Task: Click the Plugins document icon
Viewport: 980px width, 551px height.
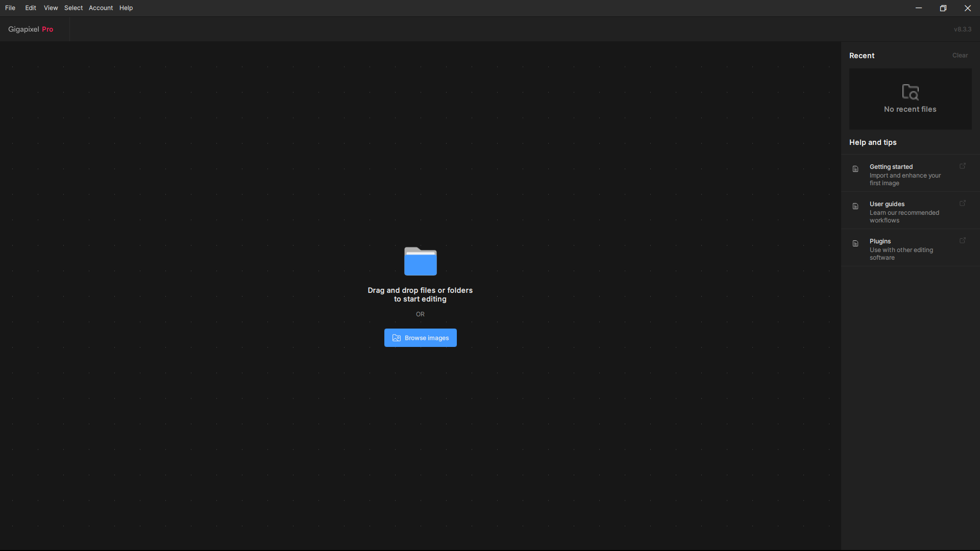Action: [855, 243]
